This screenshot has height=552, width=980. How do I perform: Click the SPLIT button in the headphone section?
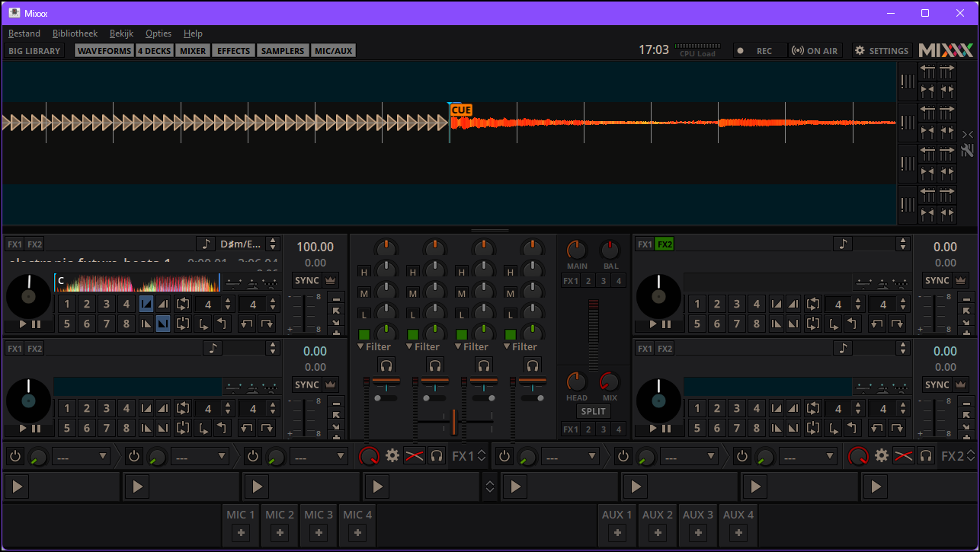click(593, 411)
